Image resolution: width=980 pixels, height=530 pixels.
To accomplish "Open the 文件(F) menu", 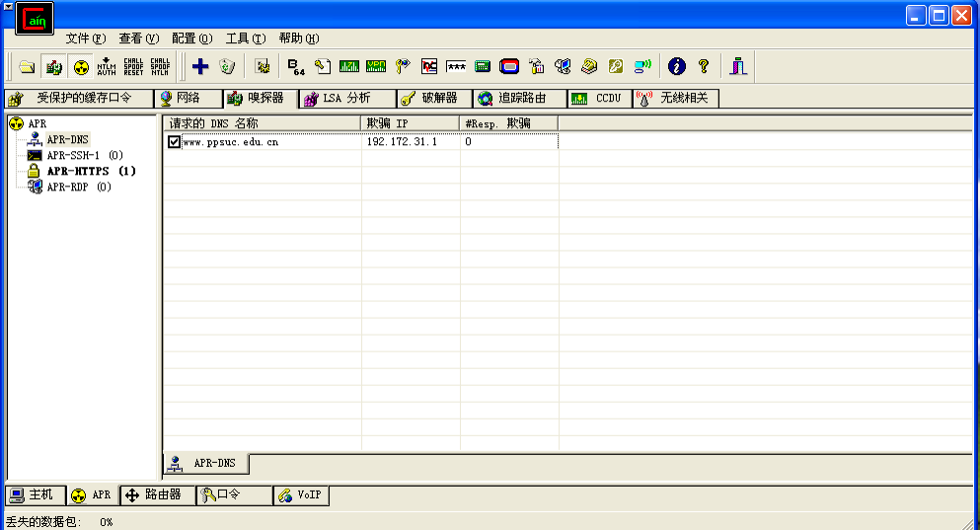I will point(86,38).
